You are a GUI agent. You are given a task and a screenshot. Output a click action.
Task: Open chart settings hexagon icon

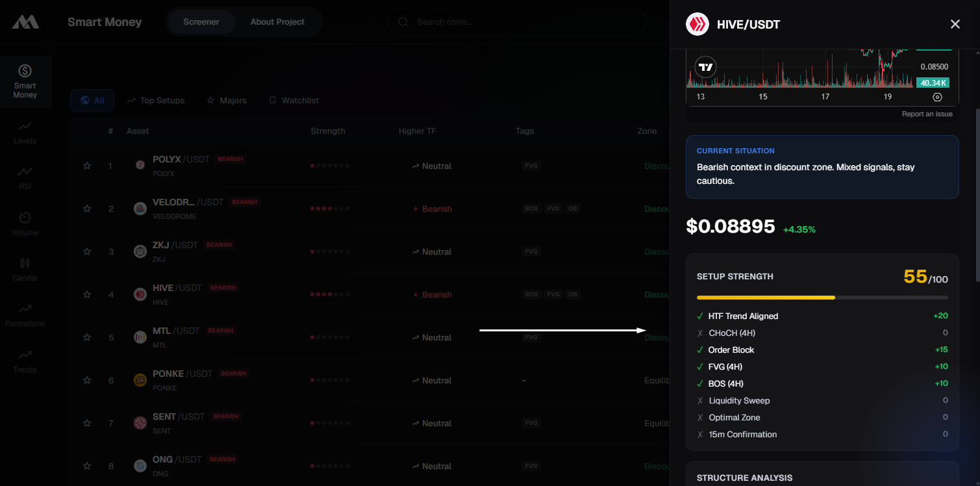tap(937, 97)
